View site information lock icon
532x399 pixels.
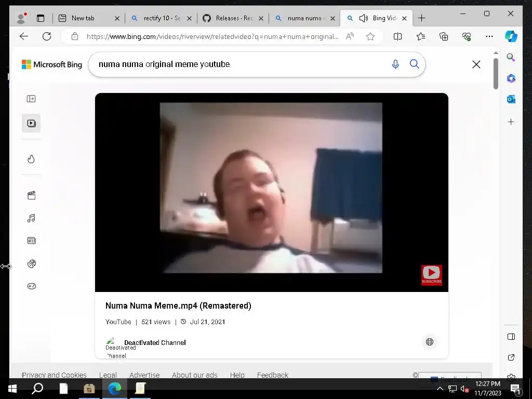point(75,36)
